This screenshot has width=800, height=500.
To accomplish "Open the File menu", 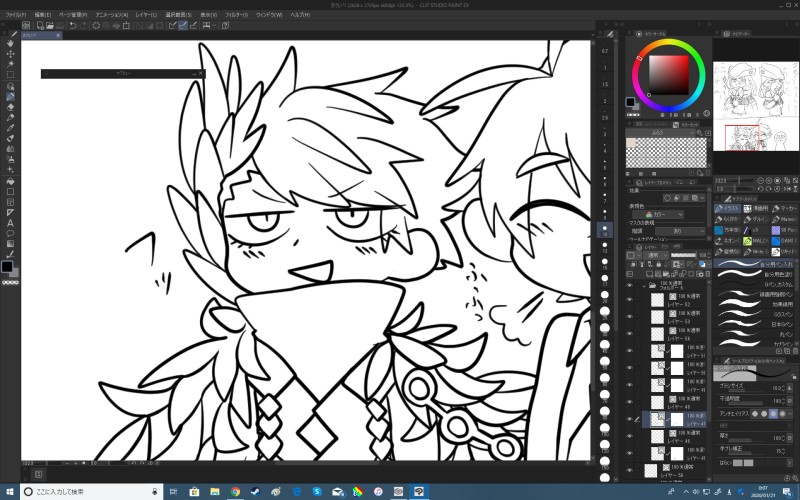I will 15,15.
